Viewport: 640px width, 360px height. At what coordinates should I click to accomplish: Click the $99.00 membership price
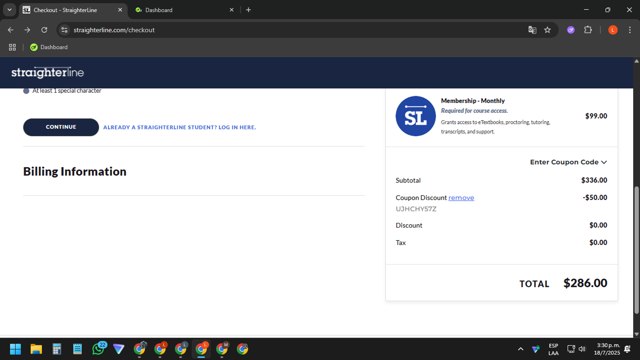point(596,116)
